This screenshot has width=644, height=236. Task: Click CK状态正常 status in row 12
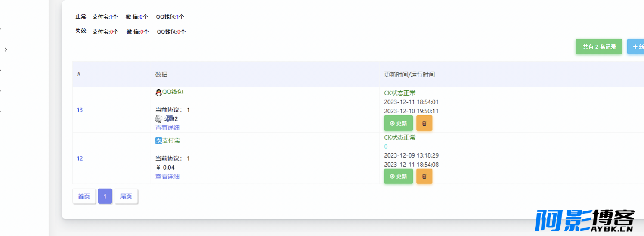[x=400, y=137]
